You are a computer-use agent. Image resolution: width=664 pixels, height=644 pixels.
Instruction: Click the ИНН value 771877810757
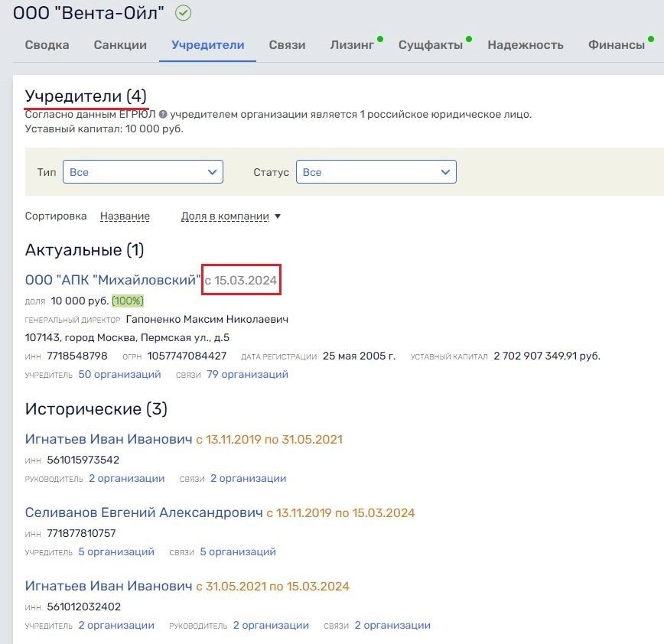81,533
